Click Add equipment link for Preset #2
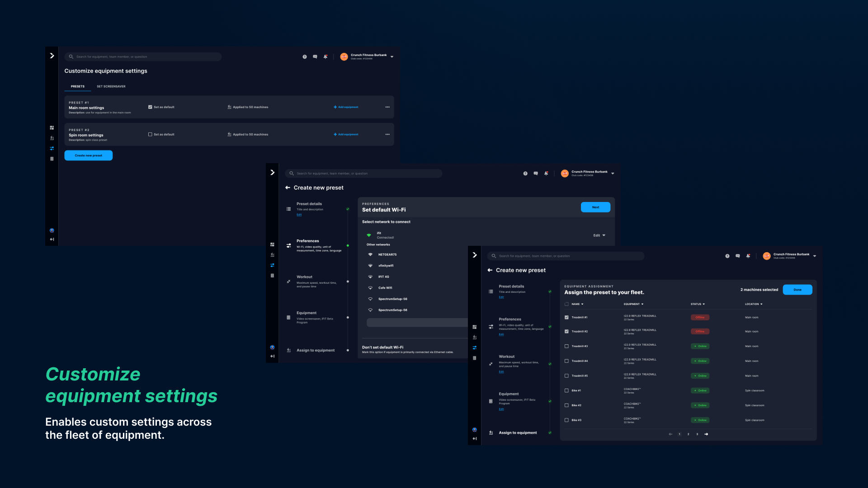This screenshot has height=488, width=868. [x=346, y=134]
